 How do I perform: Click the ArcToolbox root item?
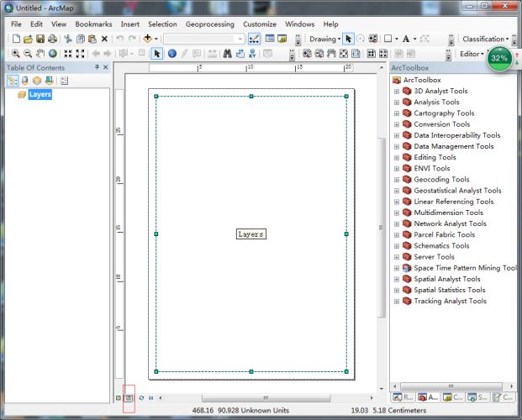tap(422, 80)
